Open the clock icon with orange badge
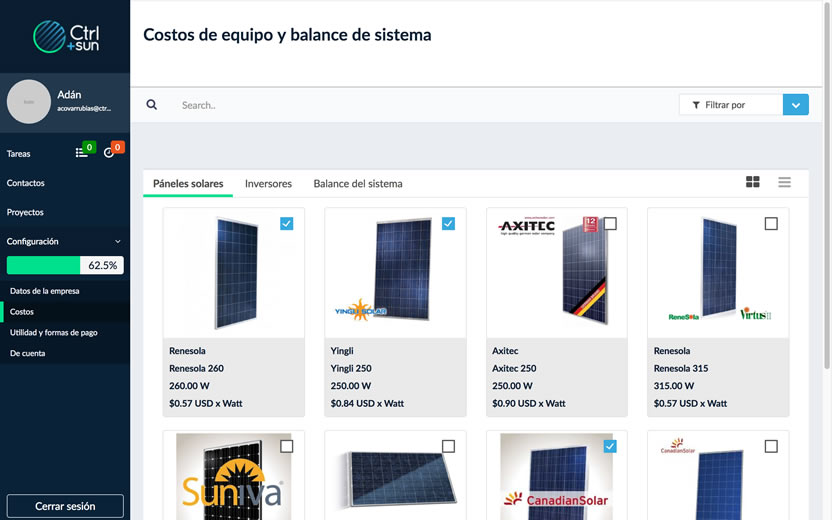 109,153
